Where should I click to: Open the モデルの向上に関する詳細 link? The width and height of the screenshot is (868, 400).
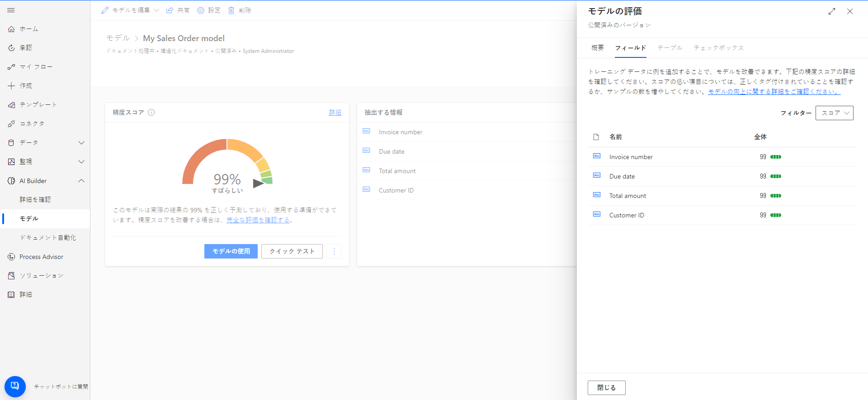click(x=774, y=91)
